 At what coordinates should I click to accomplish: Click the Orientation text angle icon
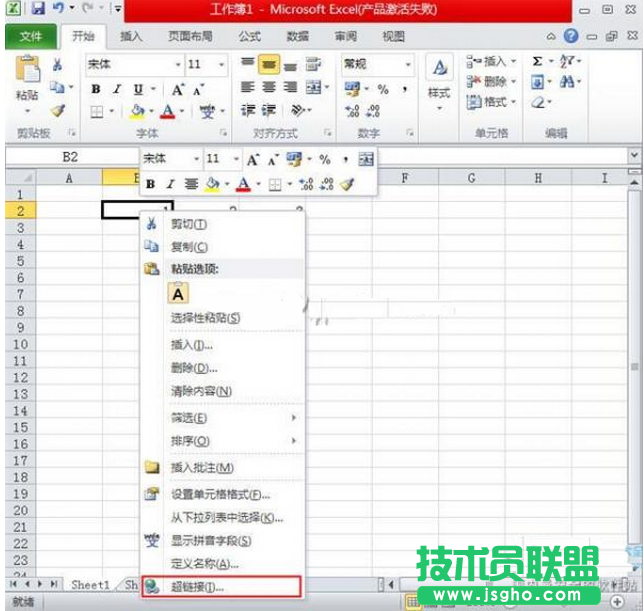point(298,110)
